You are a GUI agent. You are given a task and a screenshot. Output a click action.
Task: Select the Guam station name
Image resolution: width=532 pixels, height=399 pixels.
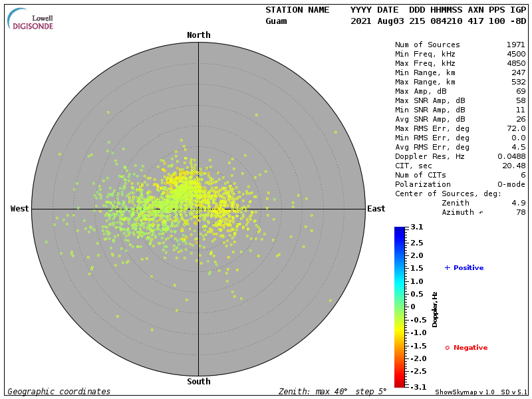tap(276, 21)
